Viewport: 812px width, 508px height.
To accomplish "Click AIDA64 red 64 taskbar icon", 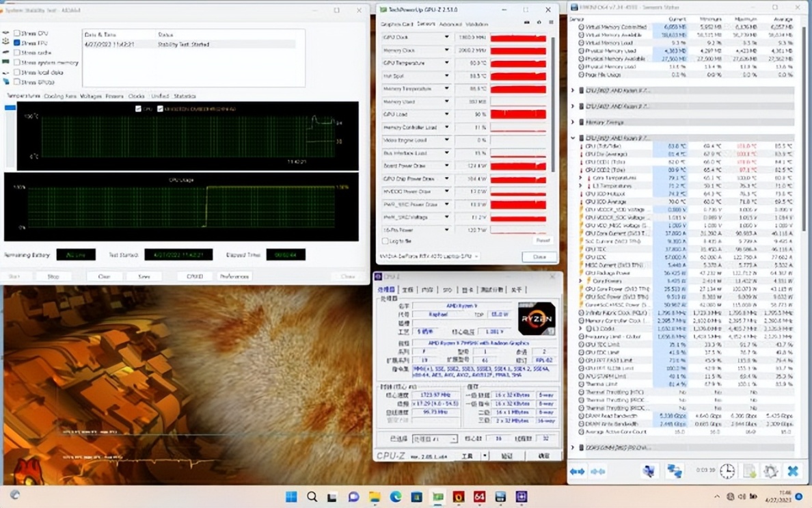I will [x=480, y=497].
